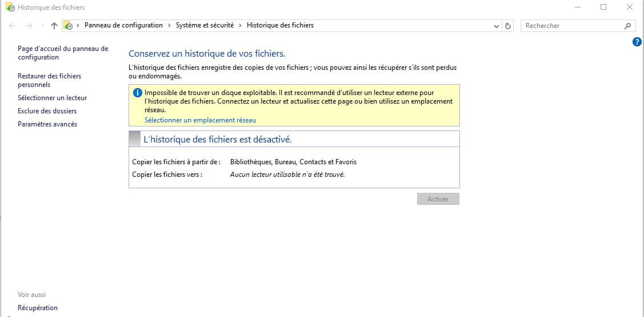
Task: Click 'L'historique des fichiers est désactivé.' status text
Action: [x=218, y=140]
